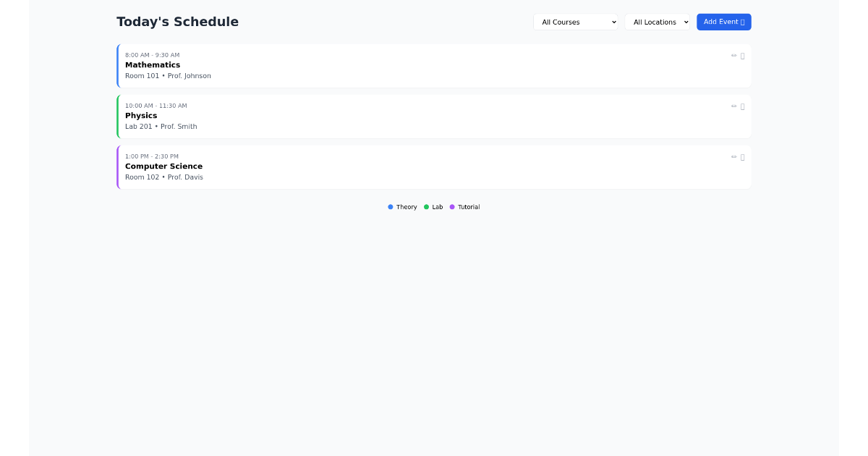Click the rectangle icon beside Mathematics' edit pencil
This screenshot has height=456, width=868.
[x=743, y=56]
